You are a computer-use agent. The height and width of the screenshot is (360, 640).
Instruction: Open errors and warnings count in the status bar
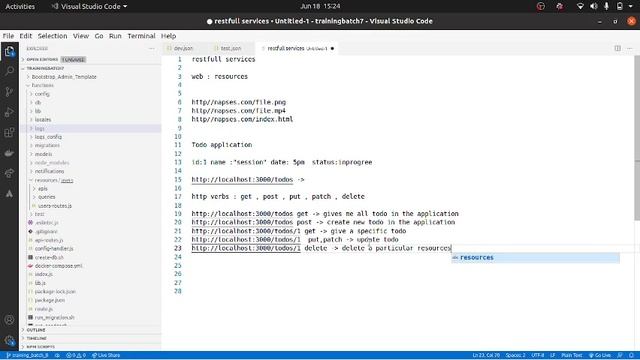76,355
